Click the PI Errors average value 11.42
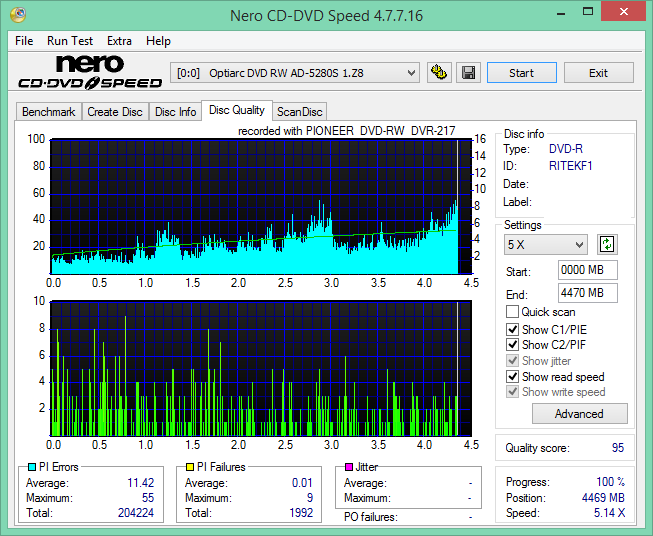653x536 pixels. tap(140, 483)
